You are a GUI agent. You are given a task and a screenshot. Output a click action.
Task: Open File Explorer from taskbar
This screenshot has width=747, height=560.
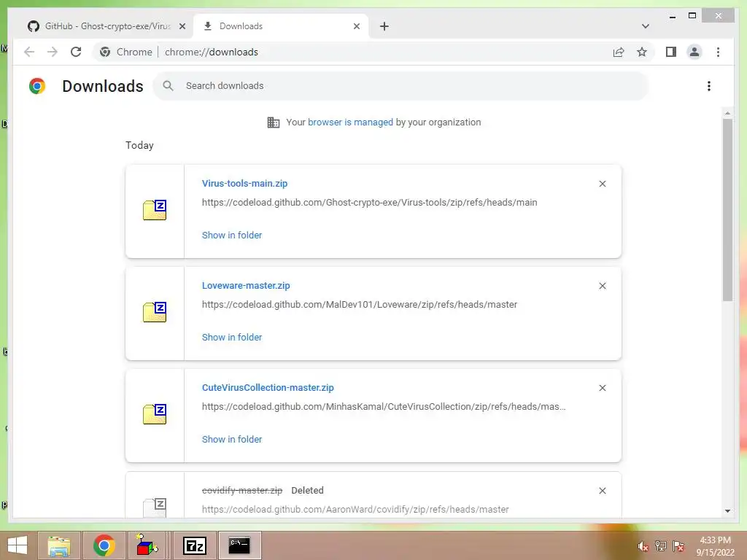pyautogui.click(x=59, y=545)
